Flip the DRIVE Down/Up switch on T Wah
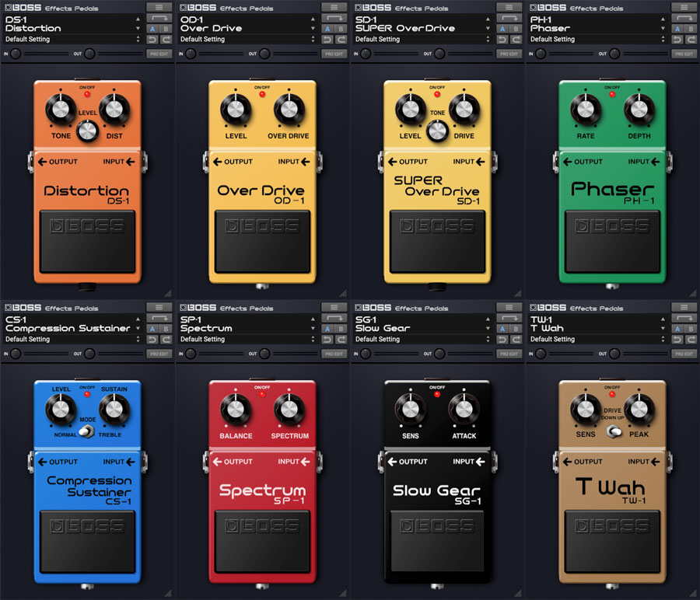 point(614,430)
